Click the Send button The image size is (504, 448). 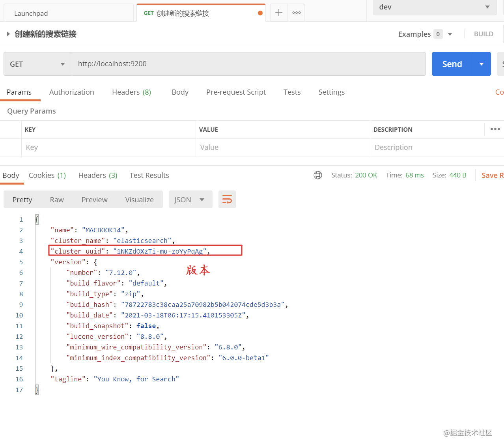(452, 64)
